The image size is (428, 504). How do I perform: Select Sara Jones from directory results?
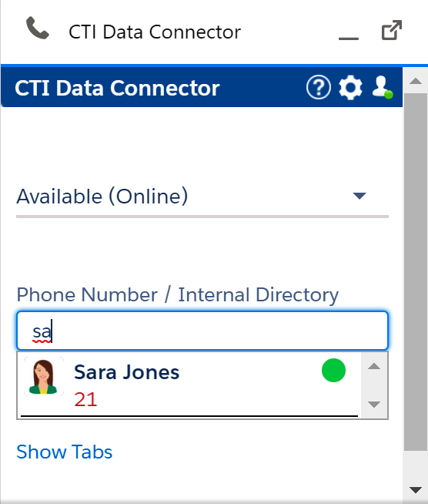189,385
